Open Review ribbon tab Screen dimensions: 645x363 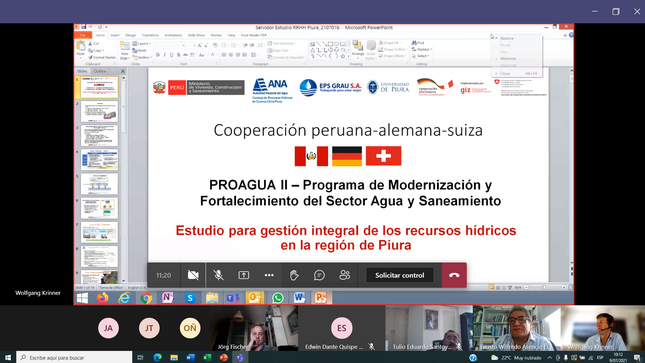[x=216, y=35]
